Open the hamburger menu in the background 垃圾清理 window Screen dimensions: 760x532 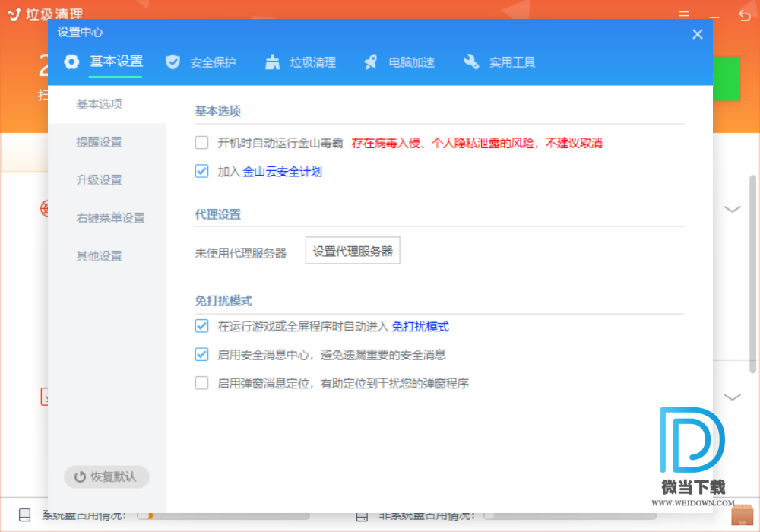point(684,14)
